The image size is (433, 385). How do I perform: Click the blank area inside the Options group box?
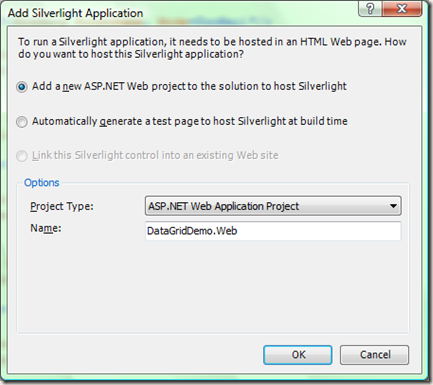click(213, 287)
